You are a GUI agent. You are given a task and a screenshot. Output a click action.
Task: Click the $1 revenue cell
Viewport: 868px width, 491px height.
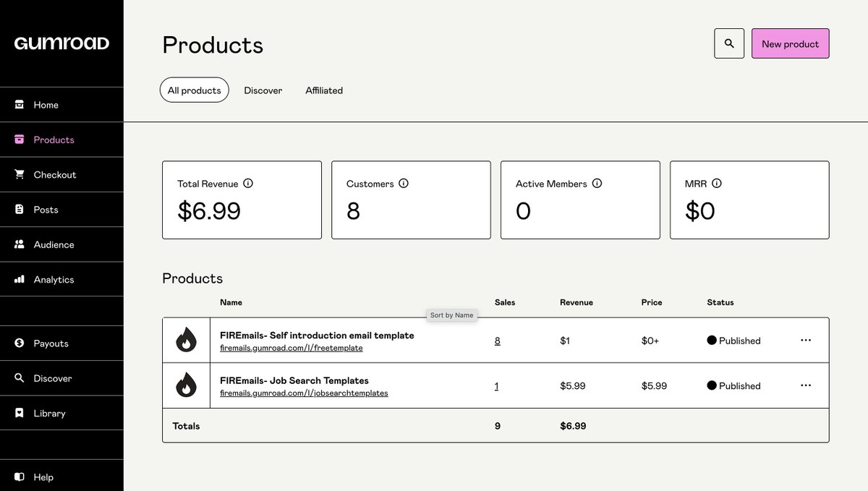pyautogui.click(x=565, y=341)
